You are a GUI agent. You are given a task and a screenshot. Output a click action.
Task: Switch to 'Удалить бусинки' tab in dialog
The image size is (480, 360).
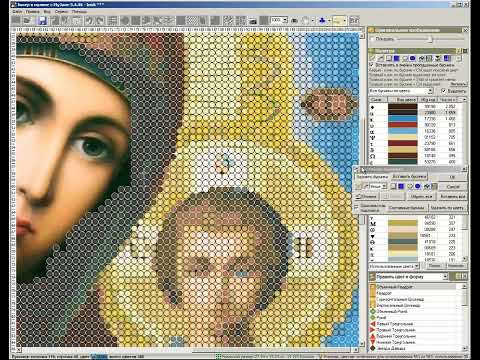372,177
